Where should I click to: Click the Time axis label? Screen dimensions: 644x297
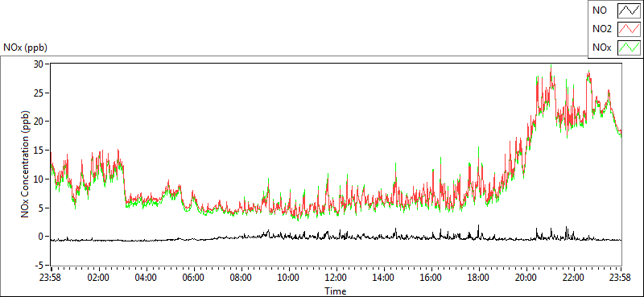point(336,291)
